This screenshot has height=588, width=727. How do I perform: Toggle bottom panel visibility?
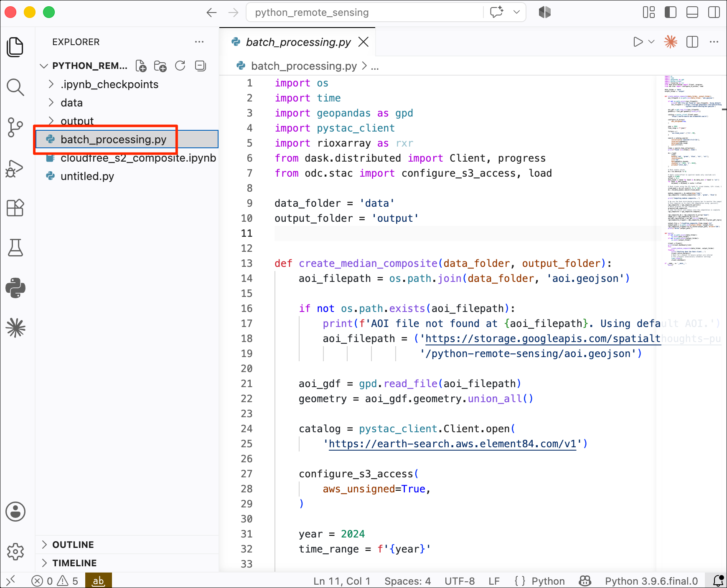point(692,12)
